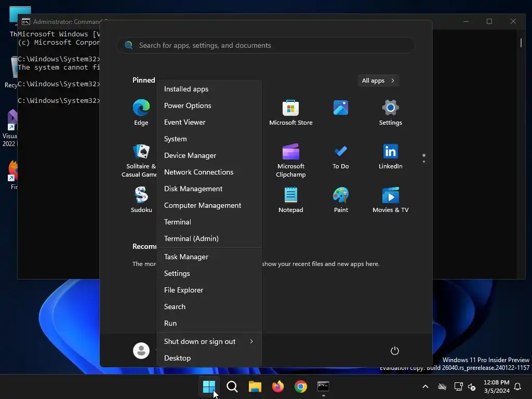The image size is (532, 399).
Task: Expand Shut down or sign out submenu
Action: tap(209, 342)
